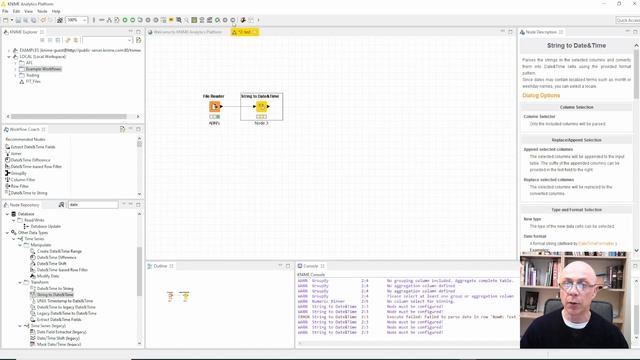Click the green table icon in toolbar
Viewport: 640px width, 360px height.
tap(194, 20)
